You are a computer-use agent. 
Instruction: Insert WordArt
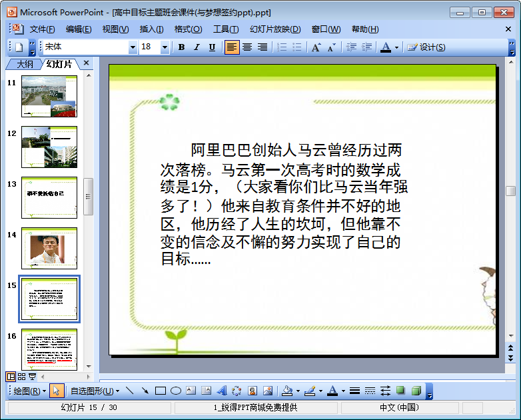point(221,391)
